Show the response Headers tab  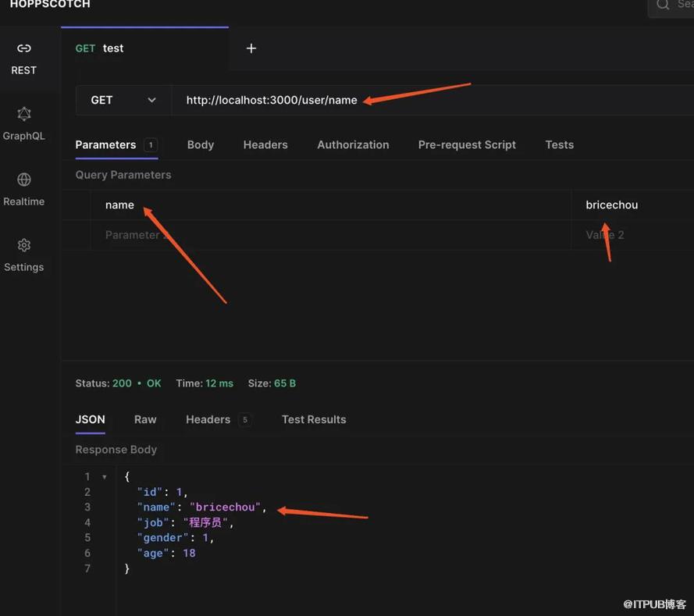click(x=208, y=419)
